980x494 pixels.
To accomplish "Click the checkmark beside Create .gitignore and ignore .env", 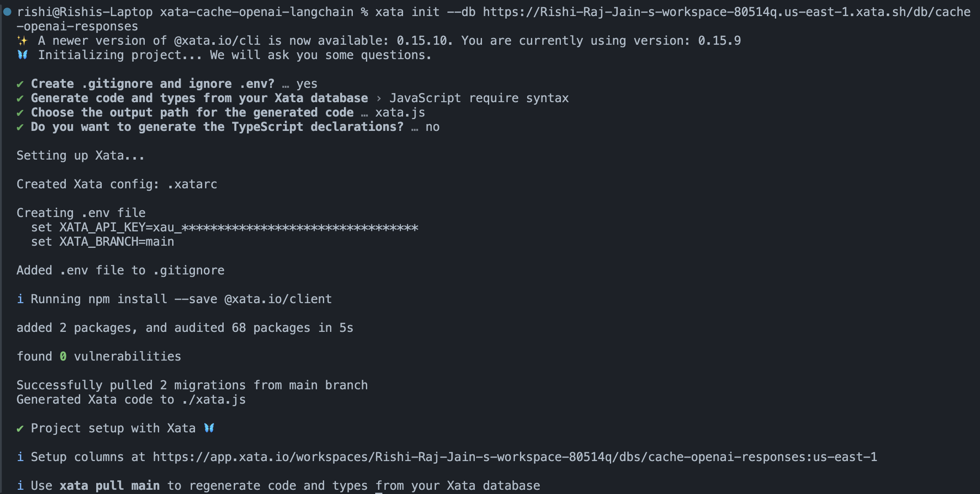I will click(20, 84).
